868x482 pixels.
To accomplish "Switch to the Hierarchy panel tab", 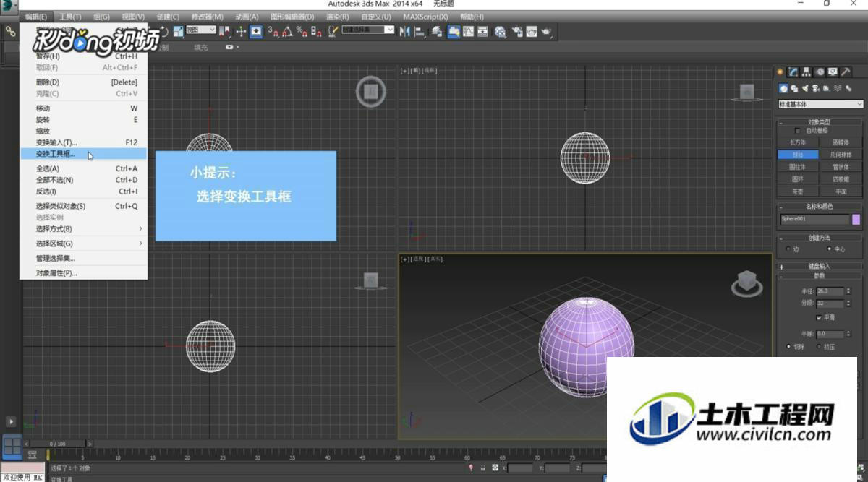I will [807, 72].
